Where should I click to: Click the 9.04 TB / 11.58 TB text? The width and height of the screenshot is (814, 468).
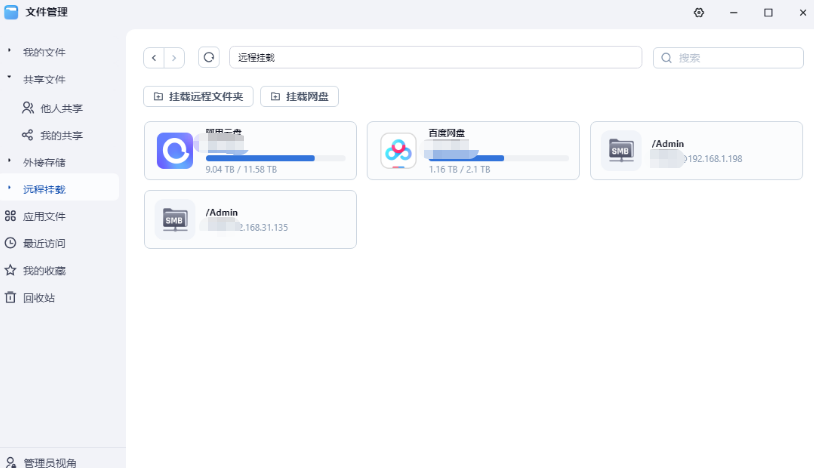241,170
